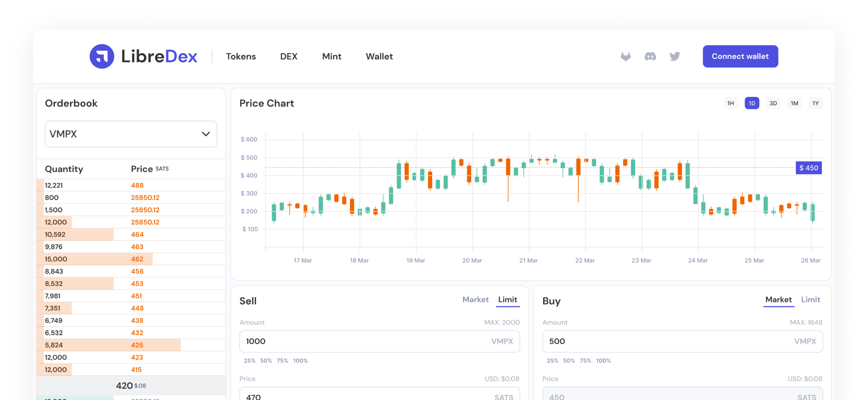This screenshot has width=868, height=400.
Task: Switch Buy panel to Limit tab
Action: [x=810, y=300]
